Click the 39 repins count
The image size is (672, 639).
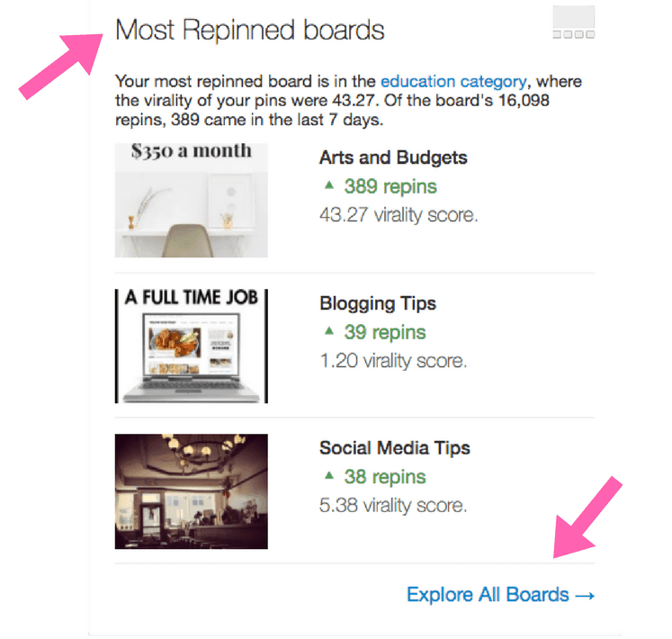tap(385, 332)
